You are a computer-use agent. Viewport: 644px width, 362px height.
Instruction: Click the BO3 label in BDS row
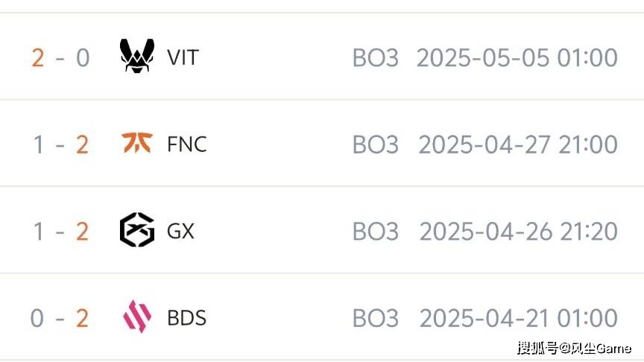pos(376,319)
